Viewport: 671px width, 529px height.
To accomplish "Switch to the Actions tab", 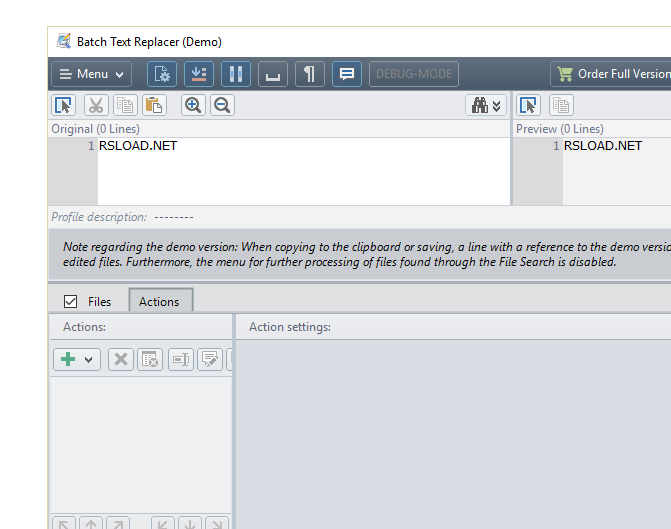I will pos(161,300).
